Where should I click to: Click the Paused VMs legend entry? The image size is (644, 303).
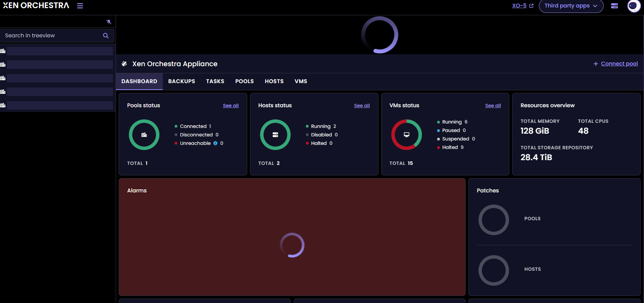click(451, 130)
